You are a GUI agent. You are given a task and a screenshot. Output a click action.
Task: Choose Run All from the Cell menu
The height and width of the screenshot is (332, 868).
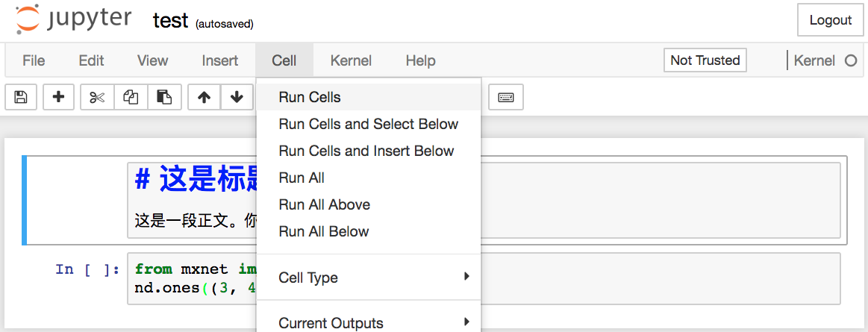coord(302,178)
